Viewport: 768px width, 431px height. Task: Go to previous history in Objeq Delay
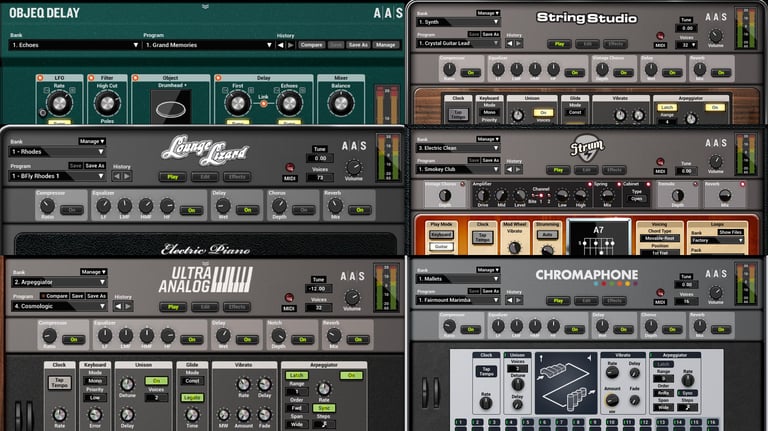[x=281, y=45]
